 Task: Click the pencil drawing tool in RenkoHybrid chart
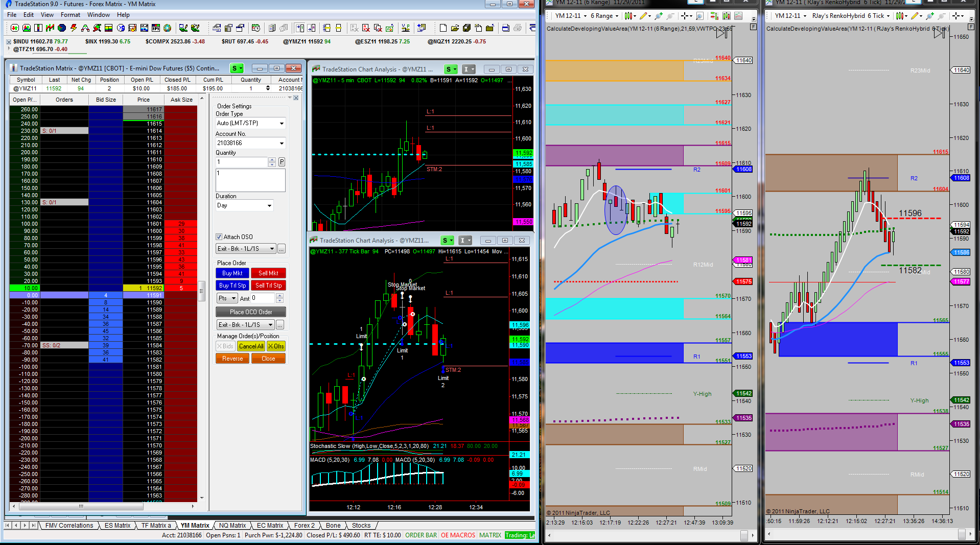916,16
